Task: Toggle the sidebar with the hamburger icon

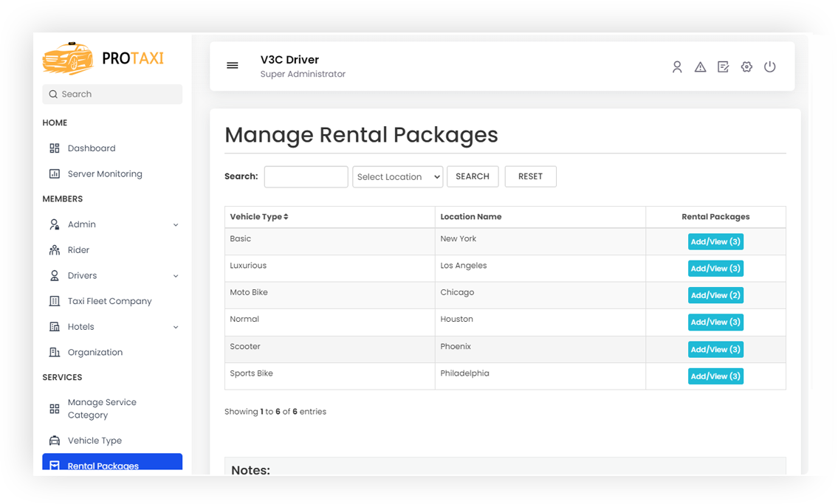Action: pos(233,66)
